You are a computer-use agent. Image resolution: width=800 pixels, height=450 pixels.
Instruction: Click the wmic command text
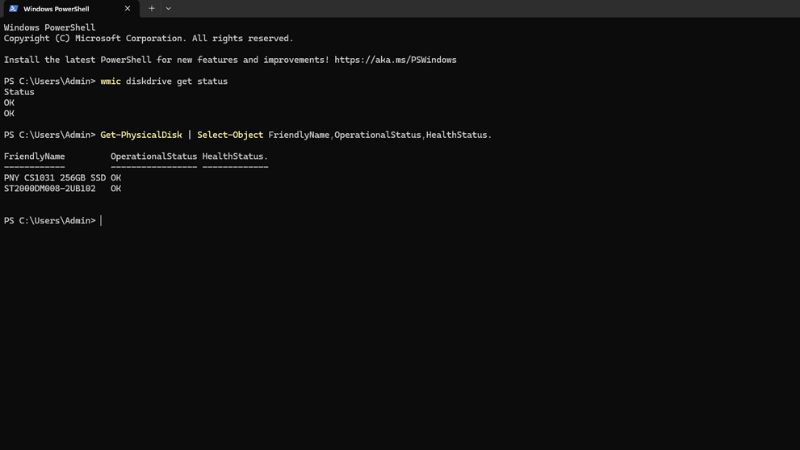click(x=111, y=81)
